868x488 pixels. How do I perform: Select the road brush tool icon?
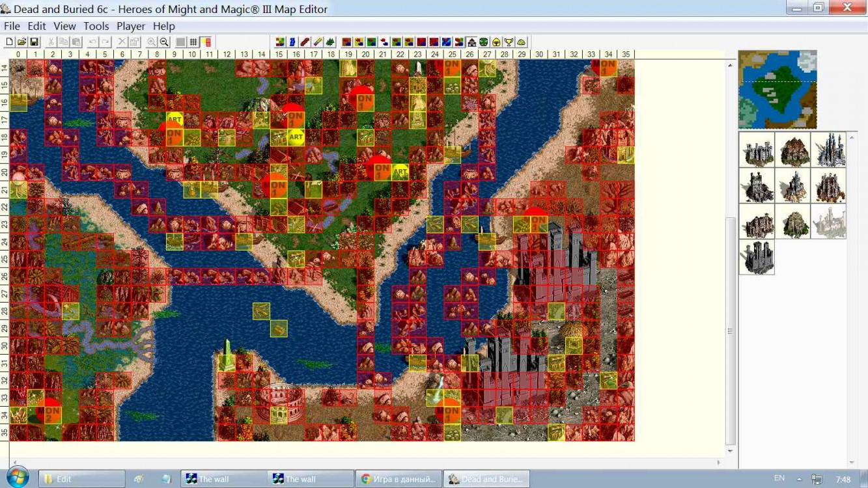click(x=305, y=42)
